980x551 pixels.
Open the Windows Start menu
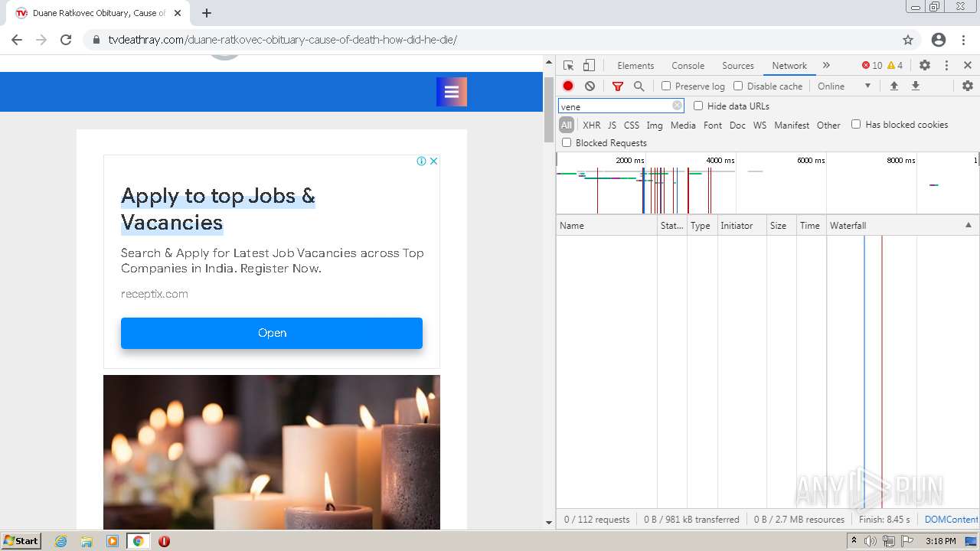click(x=21, y=541)
